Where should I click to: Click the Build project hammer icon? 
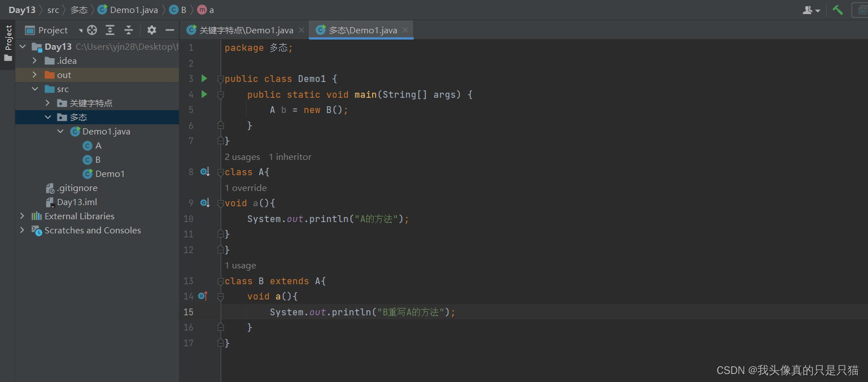(x=838, y=10)
